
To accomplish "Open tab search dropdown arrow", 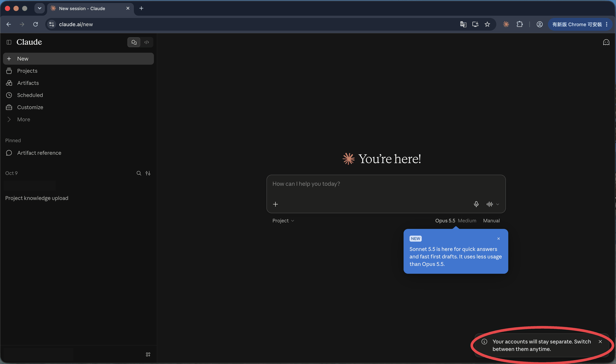I will coord(39,8).
